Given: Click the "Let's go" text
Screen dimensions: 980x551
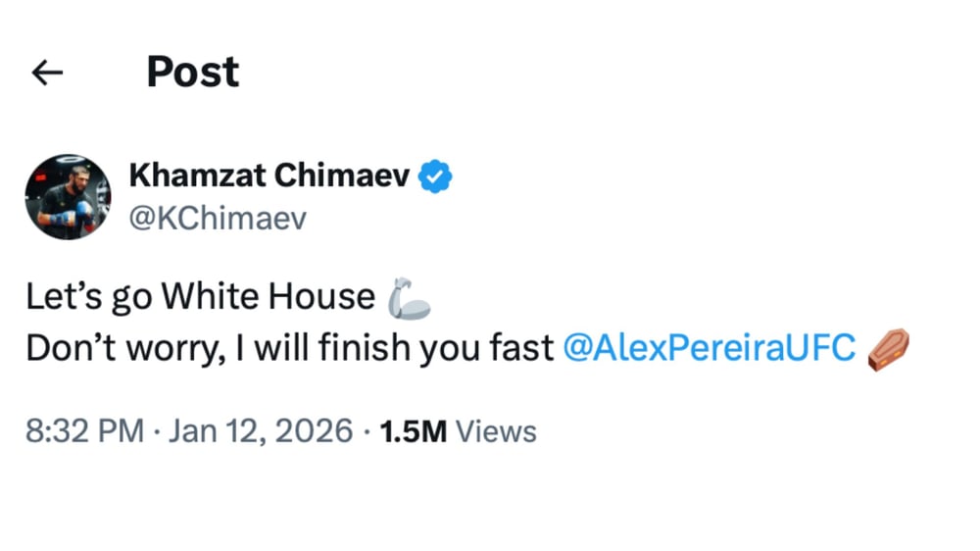Looking at the screenshot, I should [90, 298].
